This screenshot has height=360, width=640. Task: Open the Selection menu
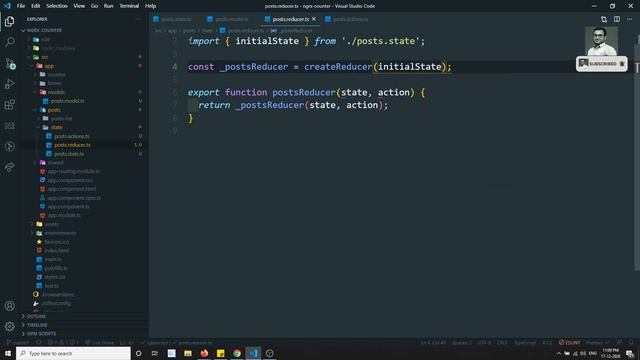coord(57,6)
